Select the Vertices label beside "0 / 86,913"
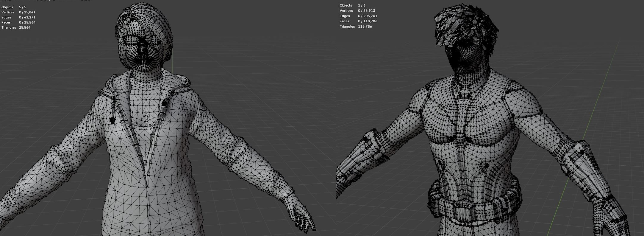The width and height of the screenshot is (644, 236). click(346, 11)
